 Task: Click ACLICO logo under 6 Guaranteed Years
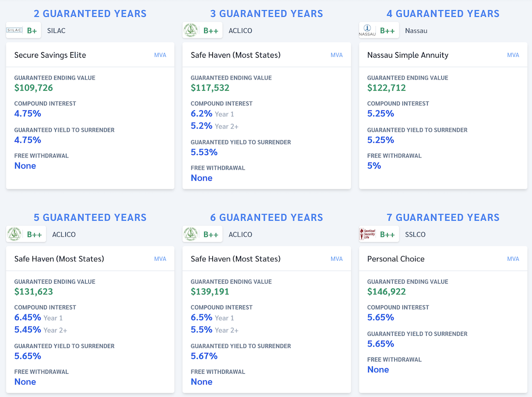pos(191,234)
